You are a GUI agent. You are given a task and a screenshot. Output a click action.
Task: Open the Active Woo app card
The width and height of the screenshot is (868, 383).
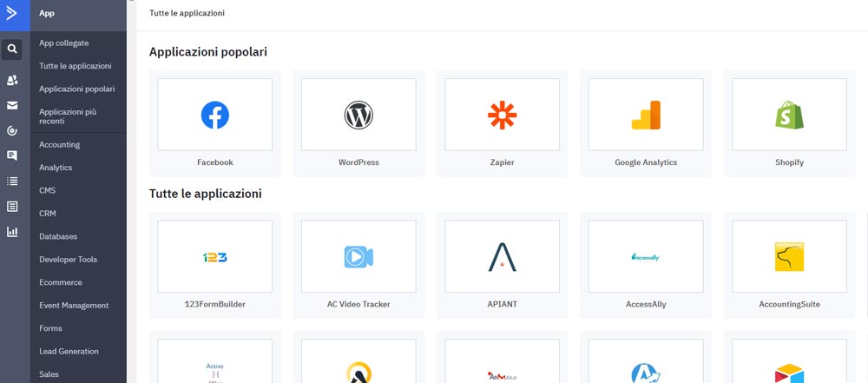click(214, 357)
